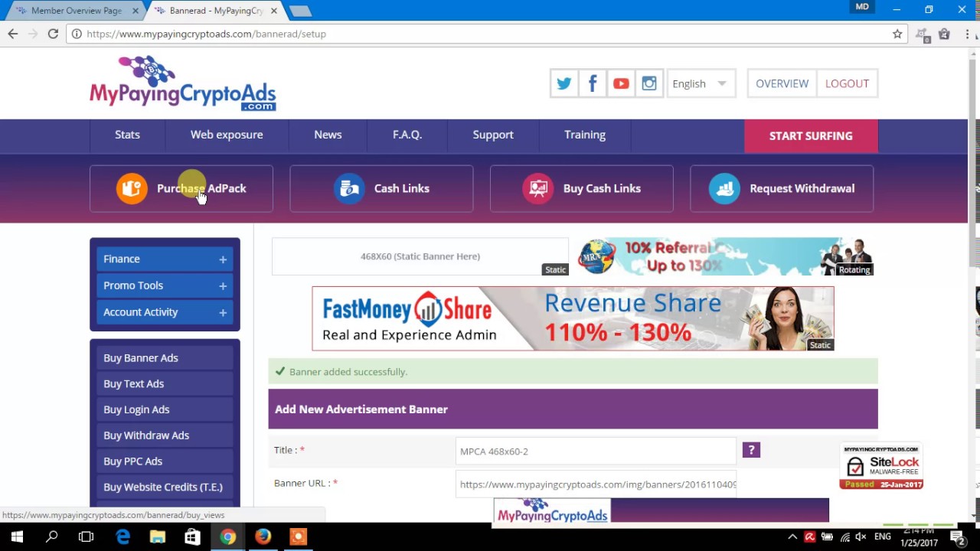Open the Action Center notifications icon
This screenshot has width=980, height=551.
click(959, 537)
